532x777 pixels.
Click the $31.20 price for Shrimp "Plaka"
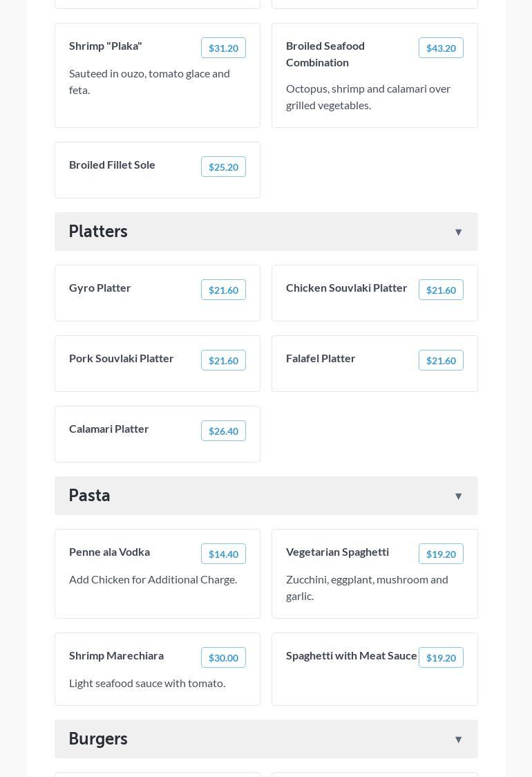223,48
